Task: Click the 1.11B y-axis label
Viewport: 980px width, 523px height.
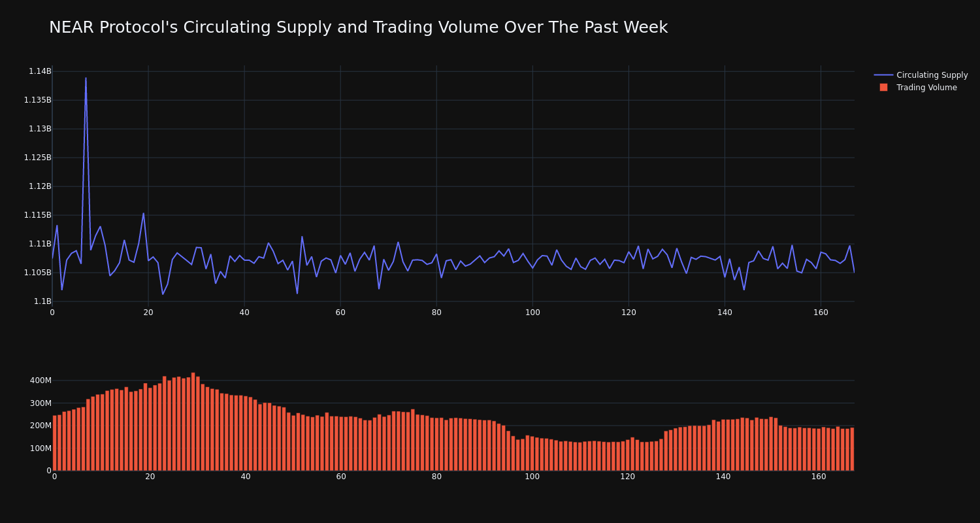Action: (40, 244)
